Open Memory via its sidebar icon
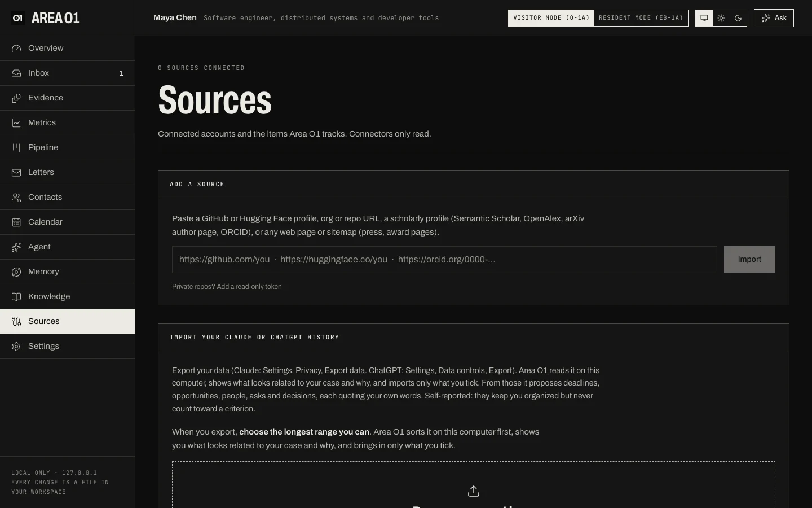812x508 pixels. point(16,272)
